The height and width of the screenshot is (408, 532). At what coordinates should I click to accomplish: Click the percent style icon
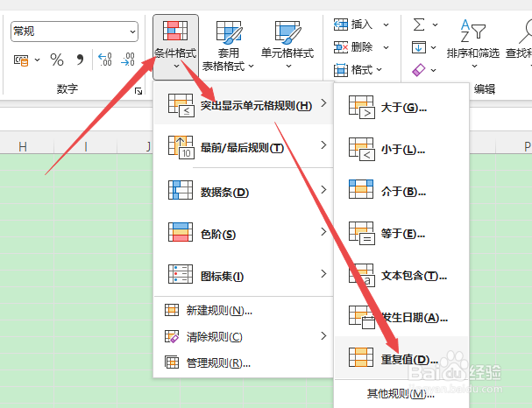coord(57,60)
